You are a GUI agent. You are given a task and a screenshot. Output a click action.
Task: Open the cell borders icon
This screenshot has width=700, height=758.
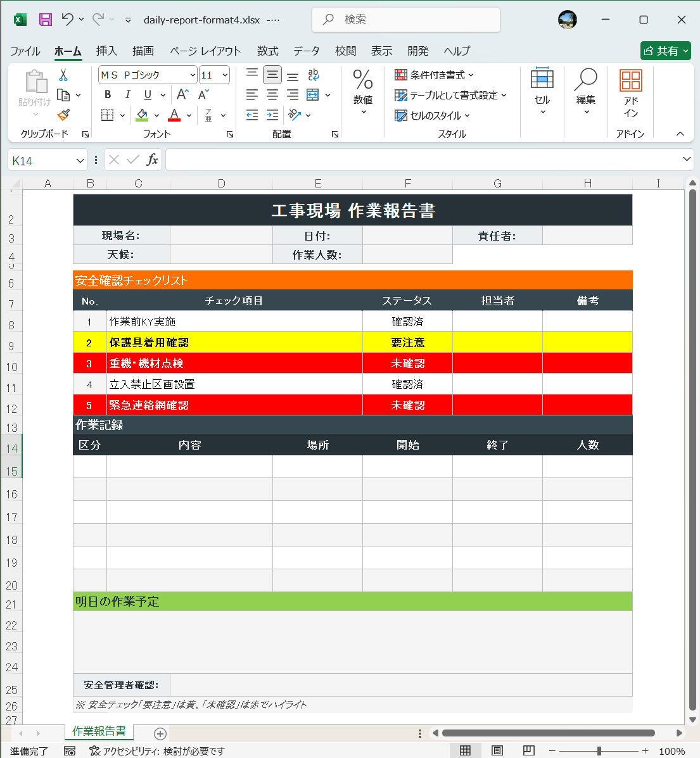[107, 115]
